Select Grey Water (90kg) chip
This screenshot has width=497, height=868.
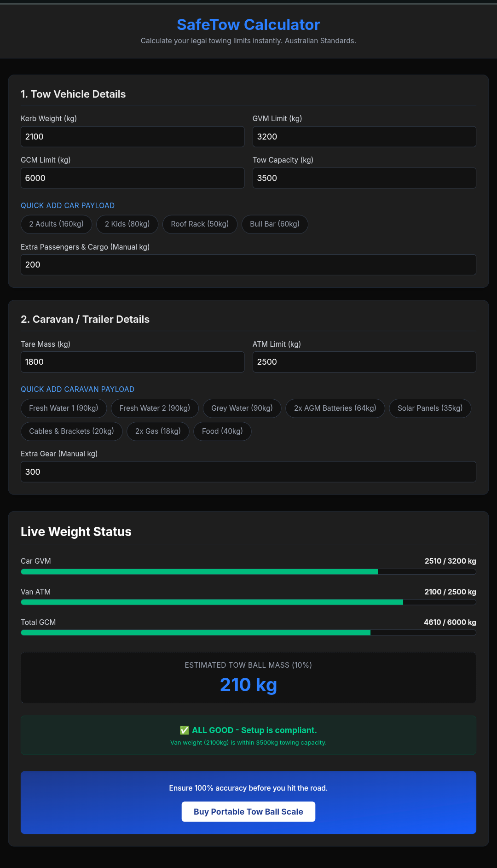[x=242, y=408]
